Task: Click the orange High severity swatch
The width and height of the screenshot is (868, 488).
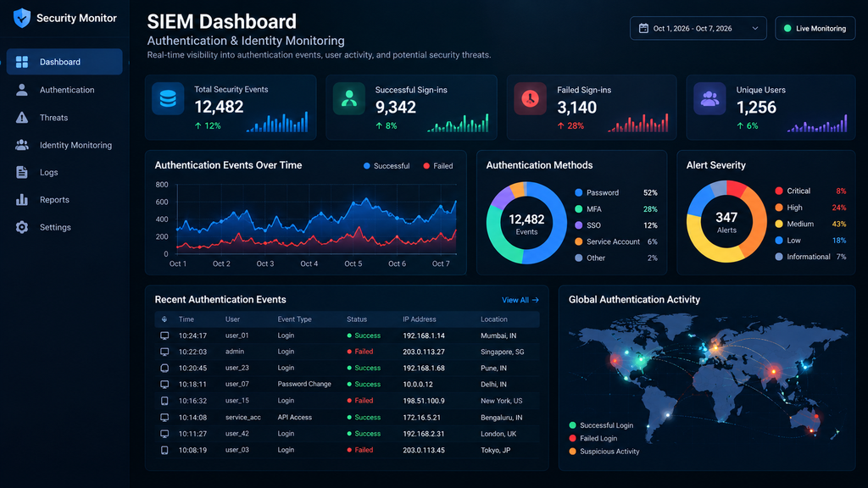Action: point(779,208)
